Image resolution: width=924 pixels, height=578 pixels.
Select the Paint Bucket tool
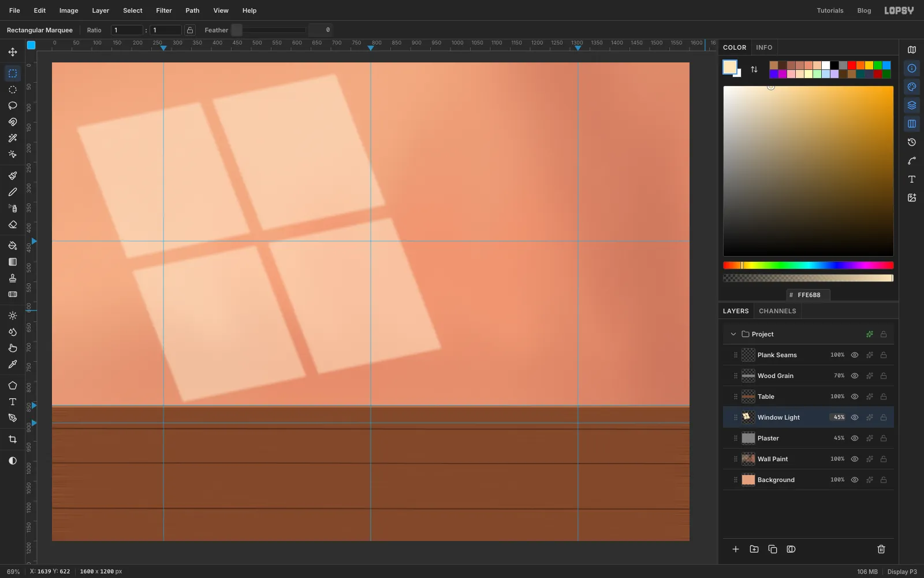(13, 246)
